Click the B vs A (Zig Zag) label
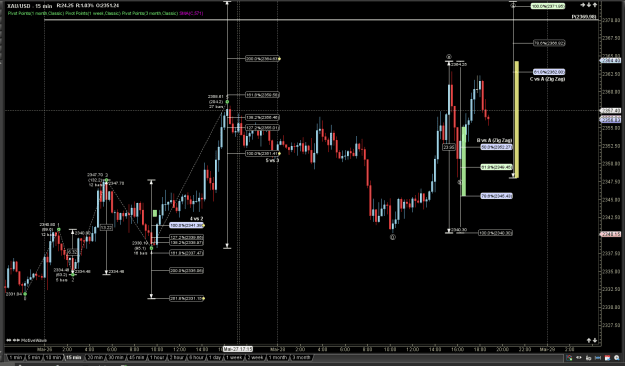 tap(494, 140)
